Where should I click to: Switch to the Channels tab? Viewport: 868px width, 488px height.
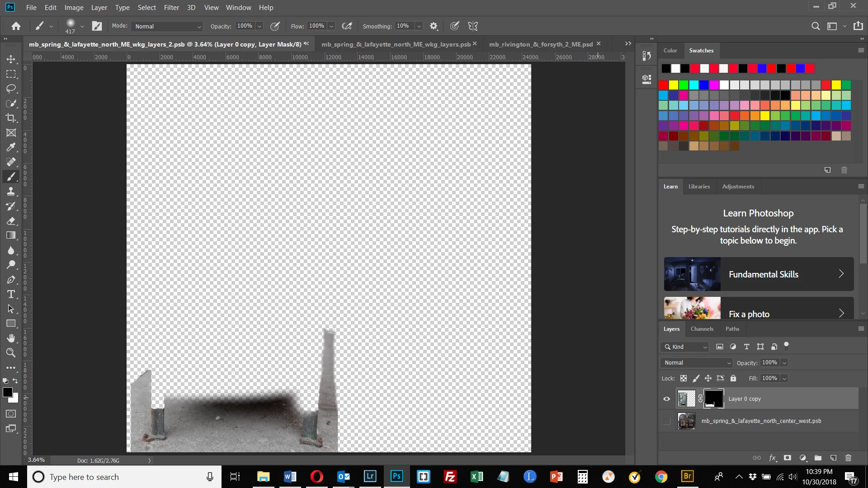702,329
